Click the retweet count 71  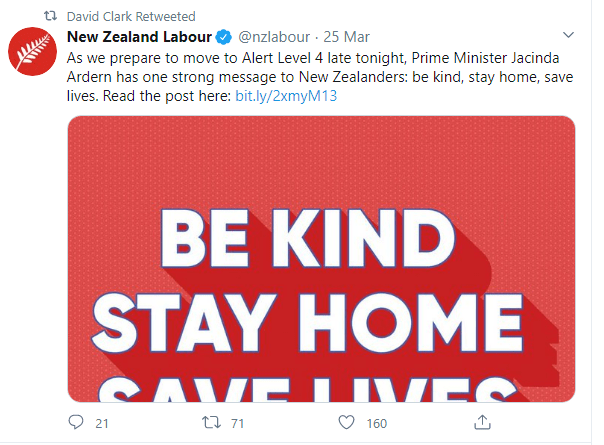(238, 424)
